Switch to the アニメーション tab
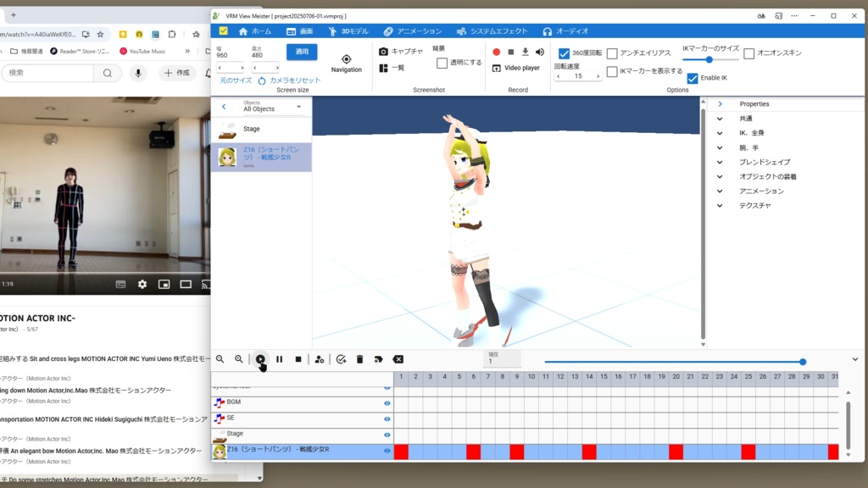868x488 pixels. (x=413, y=31)
